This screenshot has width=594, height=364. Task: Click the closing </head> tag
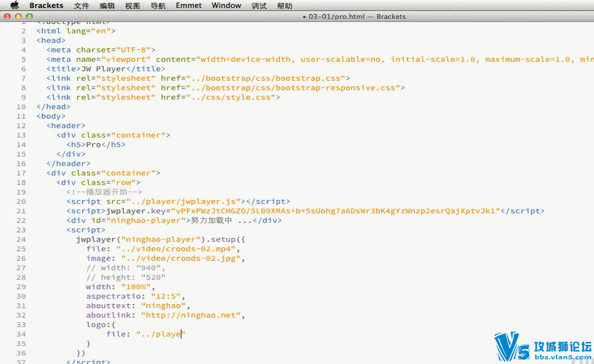click(53, 107)
